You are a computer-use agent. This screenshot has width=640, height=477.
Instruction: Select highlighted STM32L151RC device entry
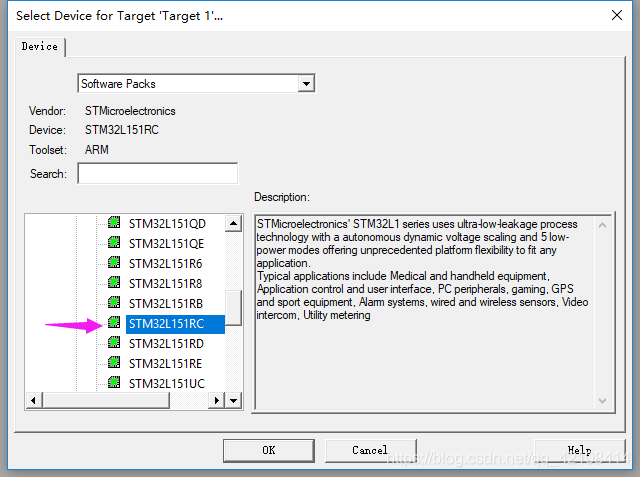[x=175, y=324]
